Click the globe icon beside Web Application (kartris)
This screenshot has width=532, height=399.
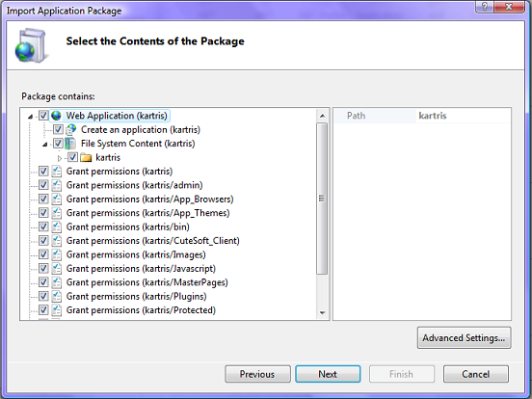click(x=56, y=116)
